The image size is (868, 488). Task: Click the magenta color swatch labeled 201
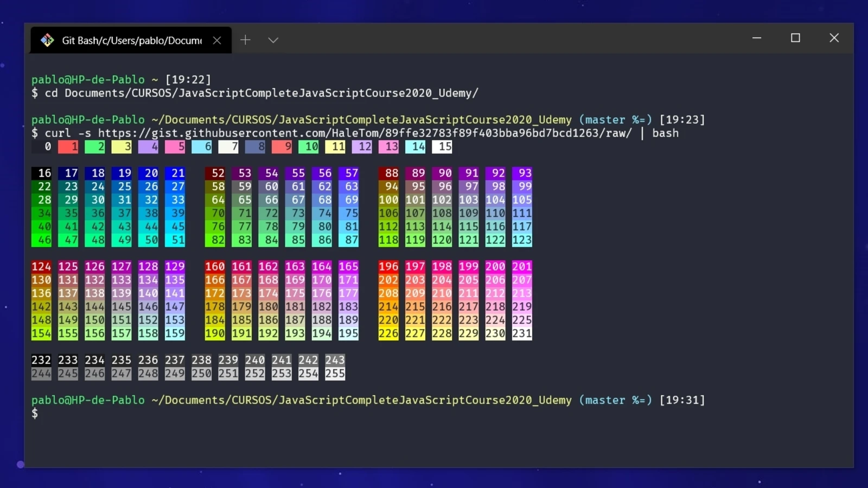(522, 267)
